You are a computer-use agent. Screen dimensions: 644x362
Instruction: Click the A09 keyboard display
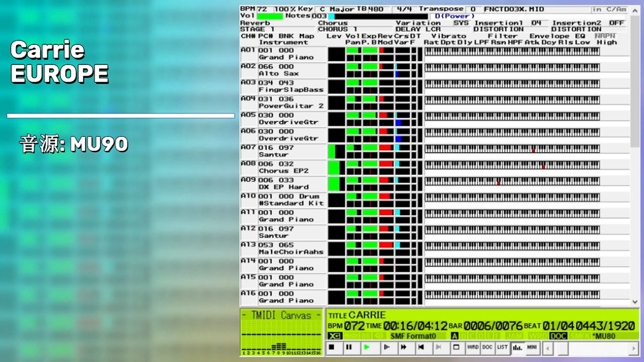pyautogui.click(x=512, y=181)
